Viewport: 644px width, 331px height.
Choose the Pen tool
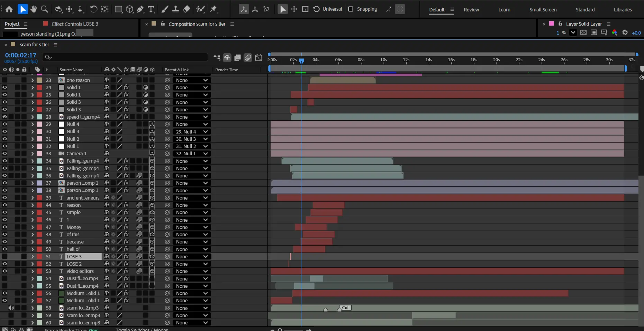[140, 9]
